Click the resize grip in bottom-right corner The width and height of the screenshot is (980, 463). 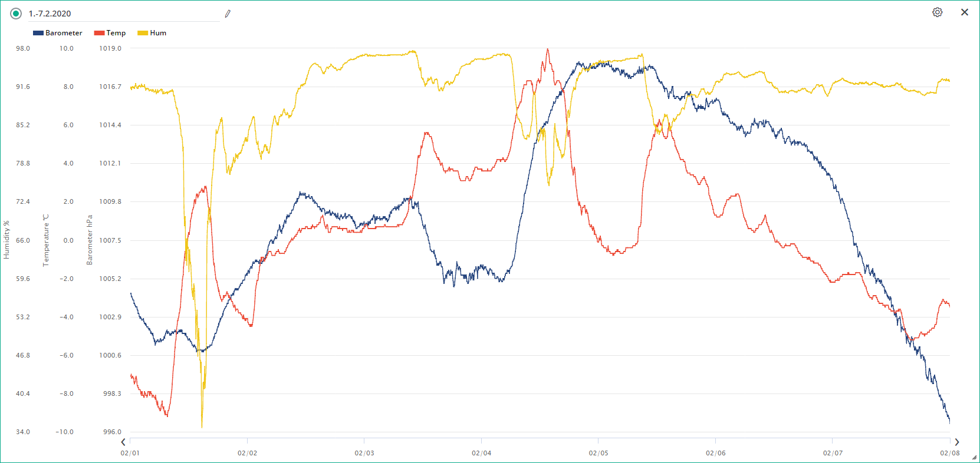click(x=974, y=458)
